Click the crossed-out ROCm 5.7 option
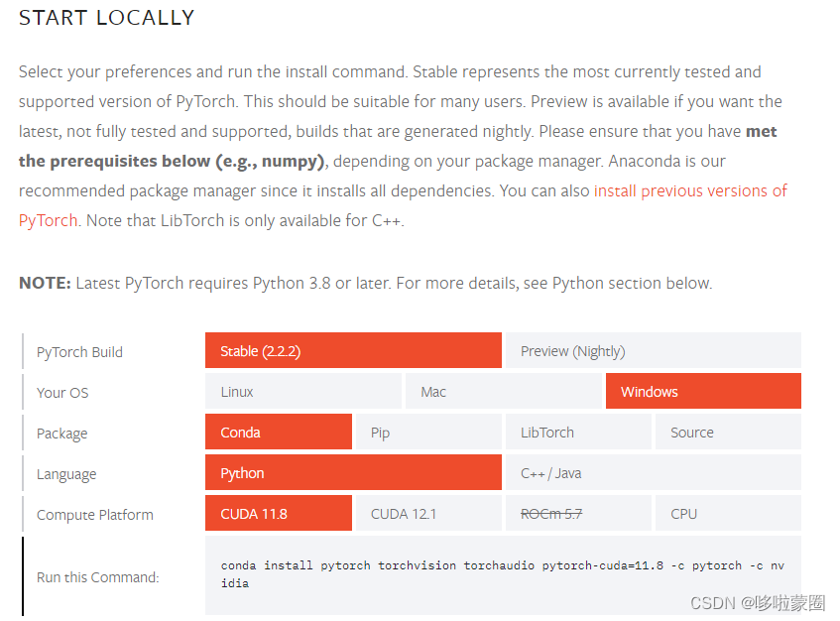This screenshot has width=840, height=621. click(578, 513)
